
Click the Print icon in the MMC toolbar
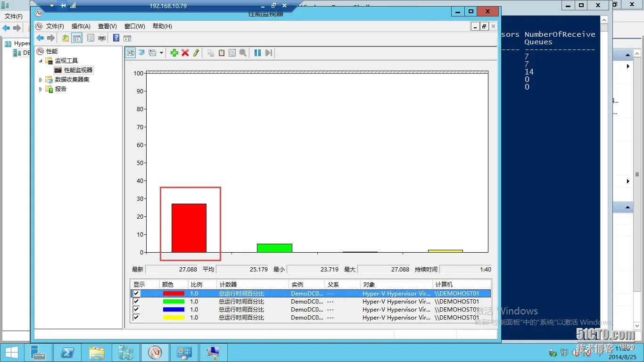coord(101,38)
